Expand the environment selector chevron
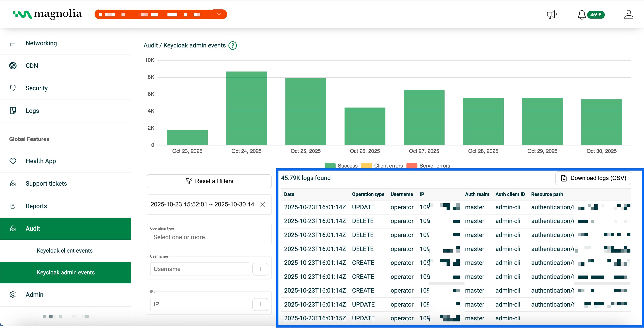 (x=218, y=14)
